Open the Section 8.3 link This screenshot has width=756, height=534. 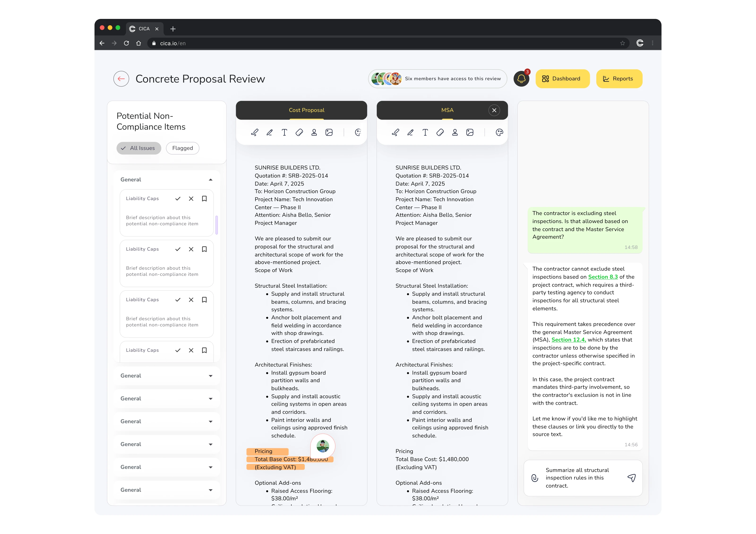(x=603, y=277)
